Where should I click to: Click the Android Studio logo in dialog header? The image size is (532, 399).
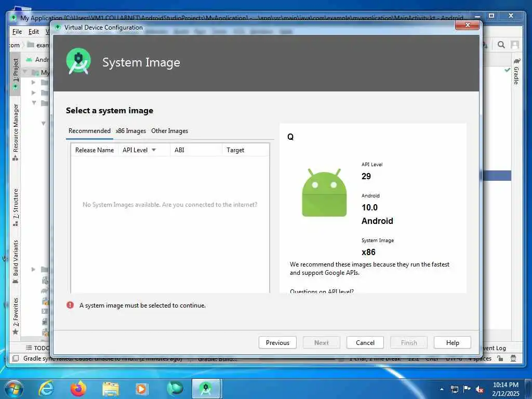click(78, 61)
